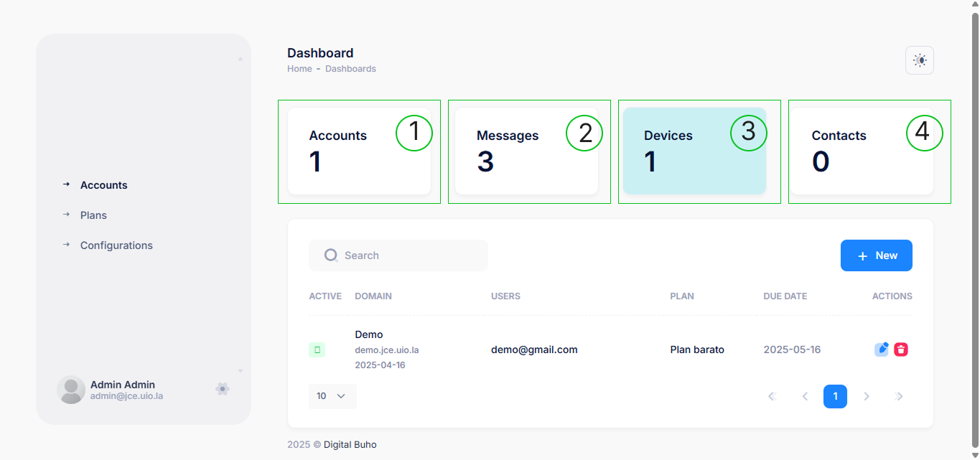Click the Devices summary card

(x=694, y=151)
